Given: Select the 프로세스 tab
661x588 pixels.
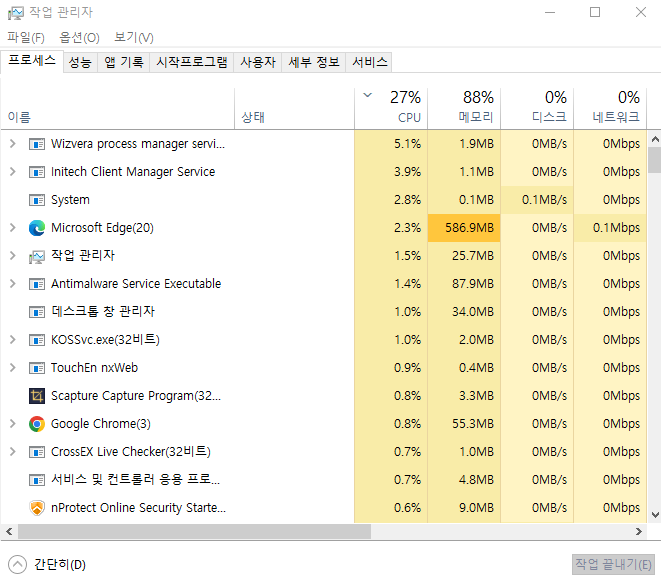Looking at the screenshot, I should point(32,61).
